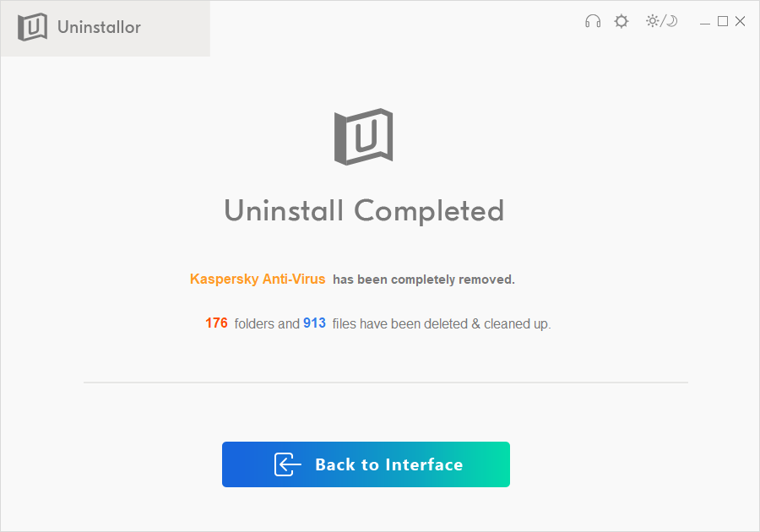This screenshot has height=532, width=760.
Task: Switch to dark mode via moon icon
Action: pyautogui.click(x=671, y=21)
